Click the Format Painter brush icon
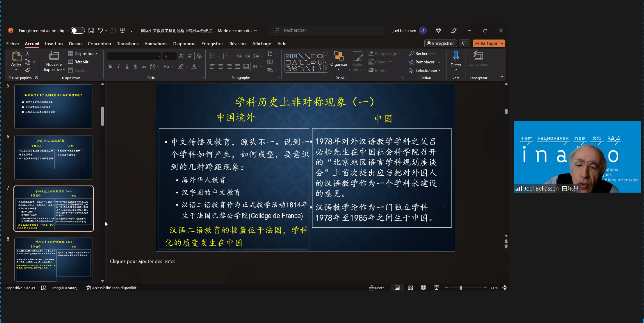 point(27,70)
